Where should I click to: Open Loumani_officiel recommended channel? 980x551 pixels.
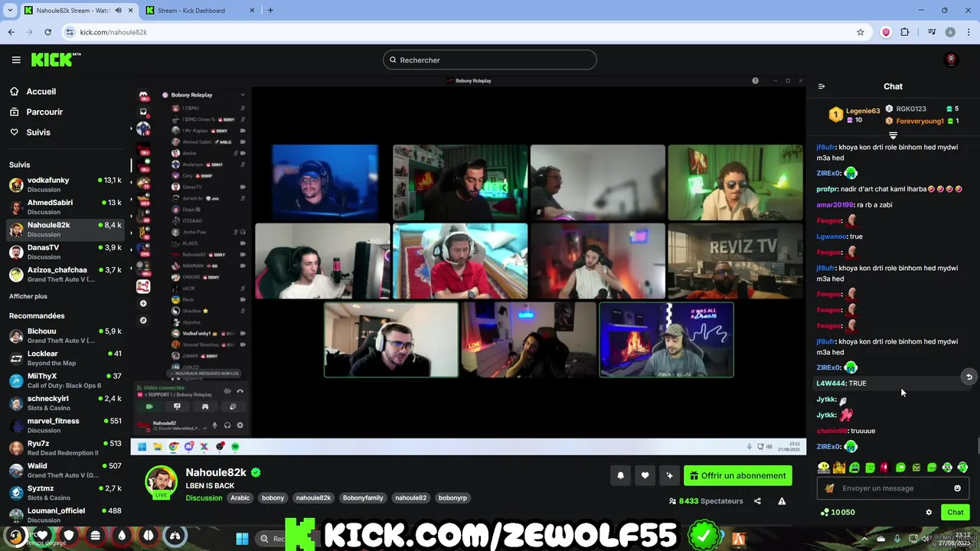(66, 515)
